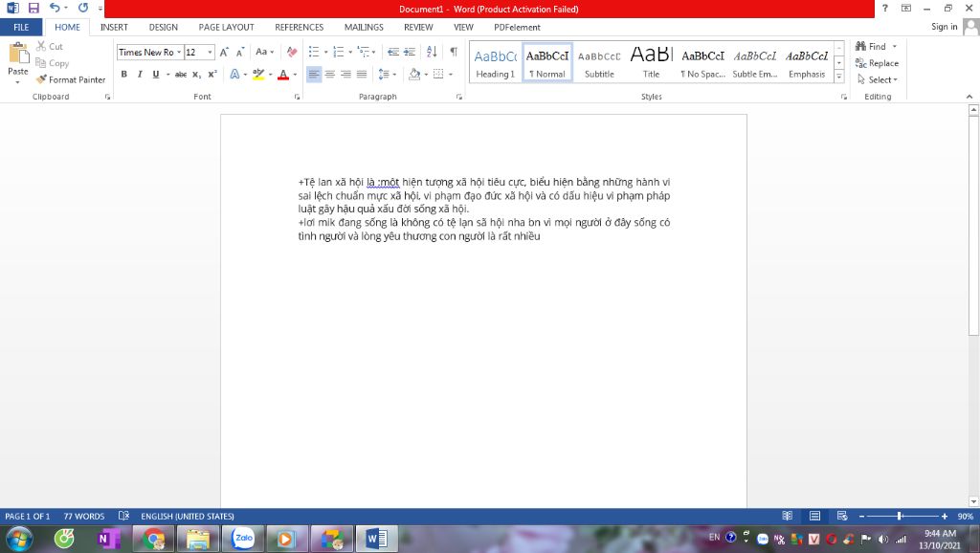Activate the Format Painter
Screen dimensions: 980x553
click(x=71, y=79)
